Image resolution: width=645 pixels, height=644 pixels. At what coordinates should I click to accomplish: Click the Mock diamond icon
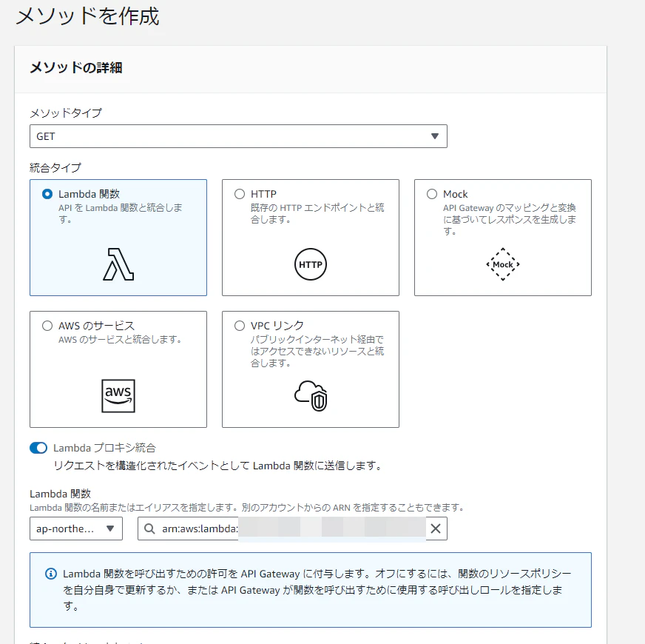click(503, 264)
